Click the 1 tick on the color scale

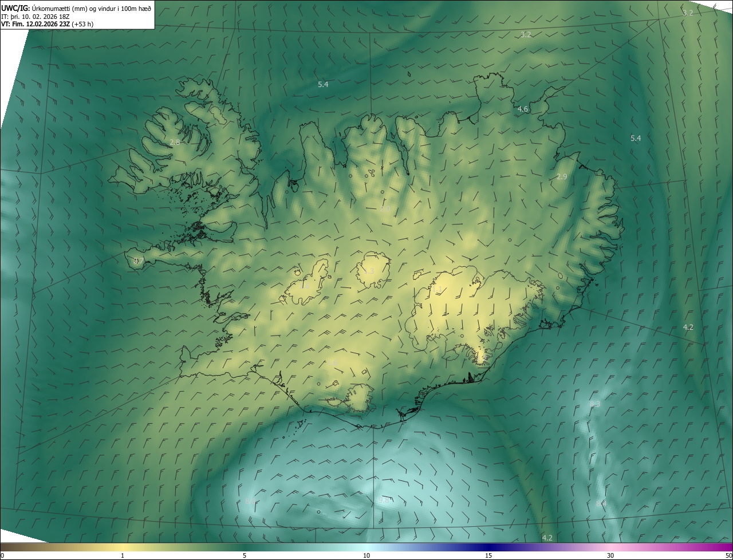click(x=123, y=555)
